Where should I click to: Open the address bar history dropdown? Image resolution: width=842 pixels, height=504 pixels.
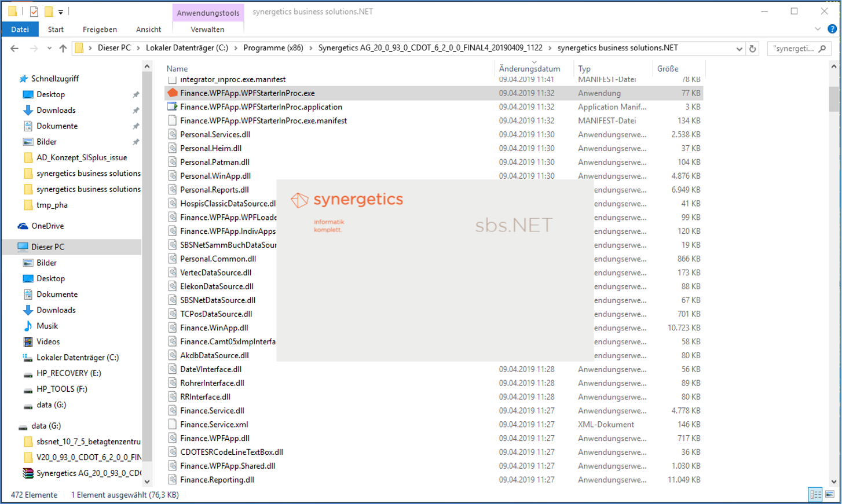pos(739,49)
